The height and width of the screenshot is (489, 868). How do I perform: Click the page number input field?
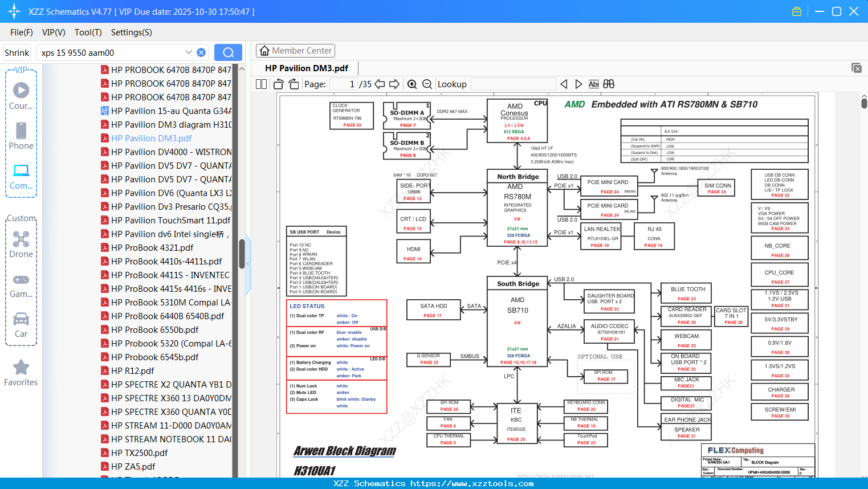pyautogui.click(x=343, y=84)
